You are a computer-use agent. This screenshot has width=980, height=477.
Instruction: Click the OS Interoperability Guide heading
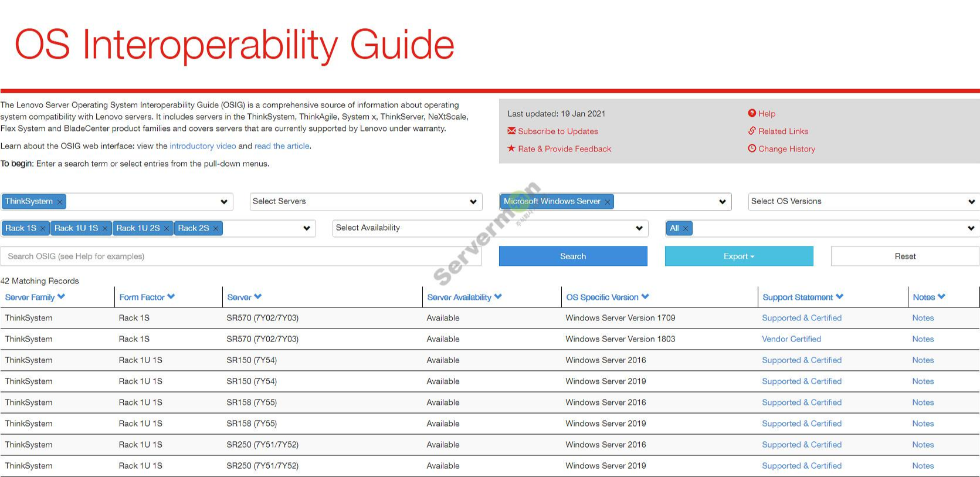tap(235, 45)
